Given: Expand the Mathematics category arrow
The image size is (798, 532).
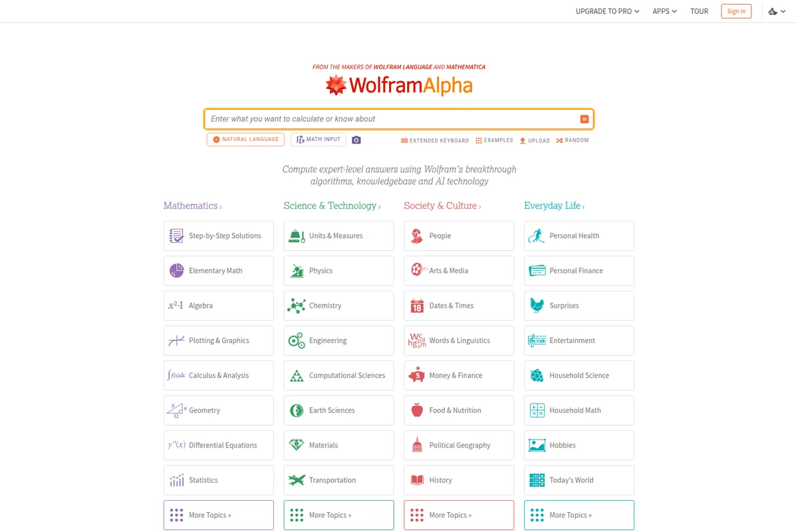Looking at the screenshot, I should point(220,206).
